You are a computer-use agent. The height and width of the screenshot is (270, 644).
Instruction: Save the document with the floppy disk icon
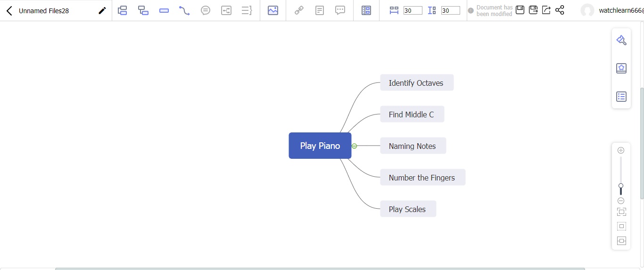click(x=520, y=10)
